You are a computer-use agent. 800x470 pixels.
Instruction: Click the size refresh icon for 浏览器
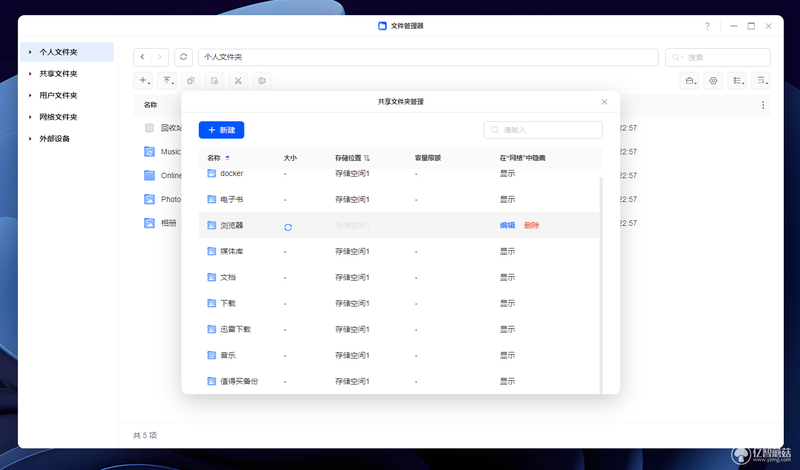(x=288, y=227)
